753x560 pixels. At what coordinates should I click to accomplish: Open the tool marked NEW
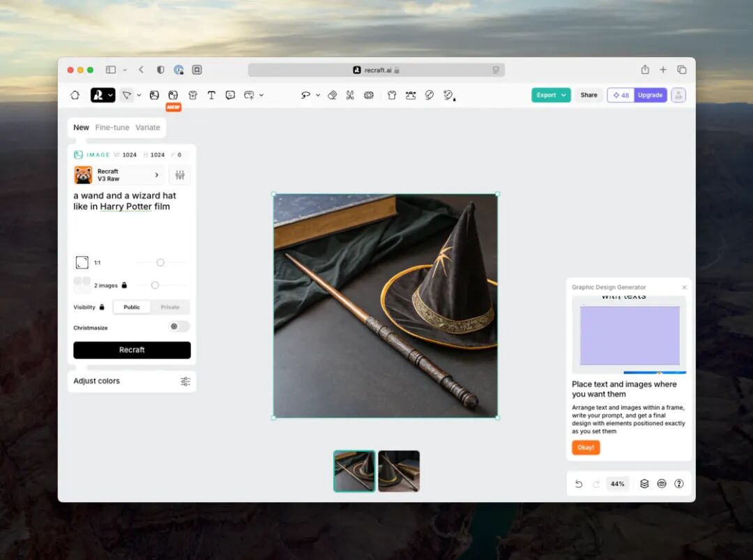click(x=173, y=95)
